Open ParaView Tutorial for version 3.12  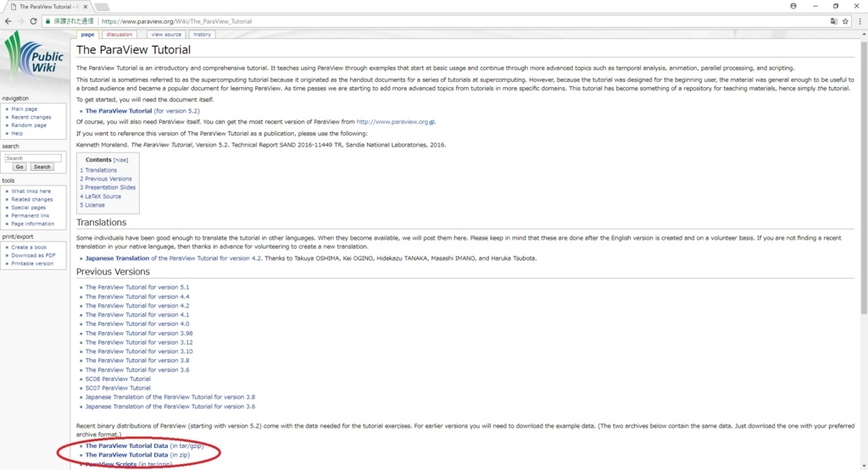click(139, 342)
